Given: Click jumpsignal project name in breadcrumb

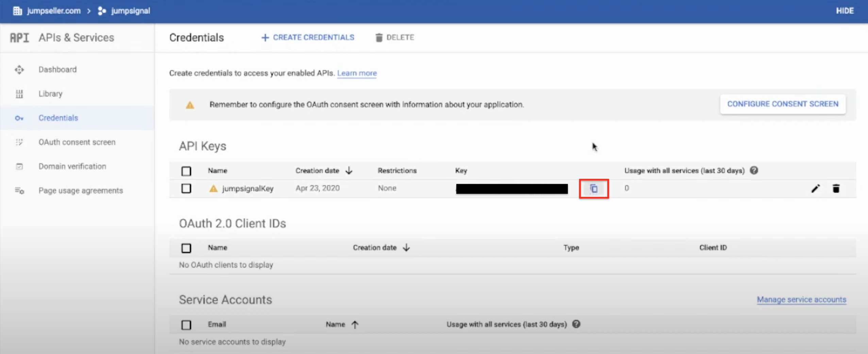Looking at the screenshot, I should 131,11.
